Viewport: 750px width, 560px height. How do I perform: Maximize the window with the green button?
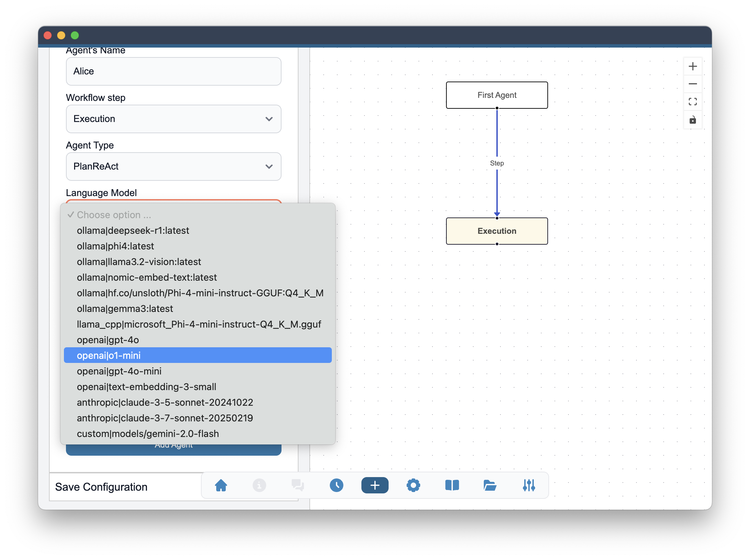pyautogui.click(x=75, y=35)
